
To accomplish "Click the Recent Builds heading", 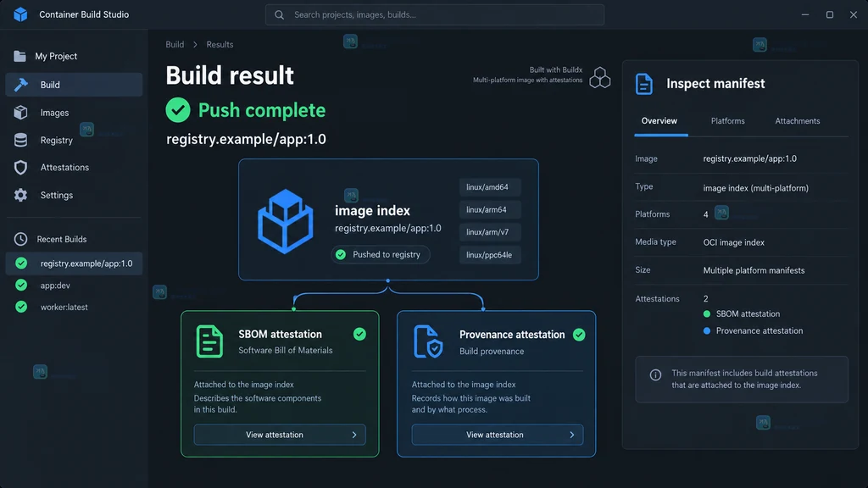I will (x=61, y=239).
